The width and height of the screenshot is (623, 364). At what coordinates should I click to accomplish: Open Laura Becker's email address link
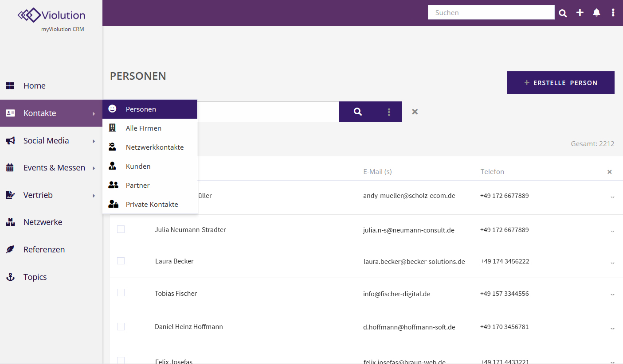[414, 262]
